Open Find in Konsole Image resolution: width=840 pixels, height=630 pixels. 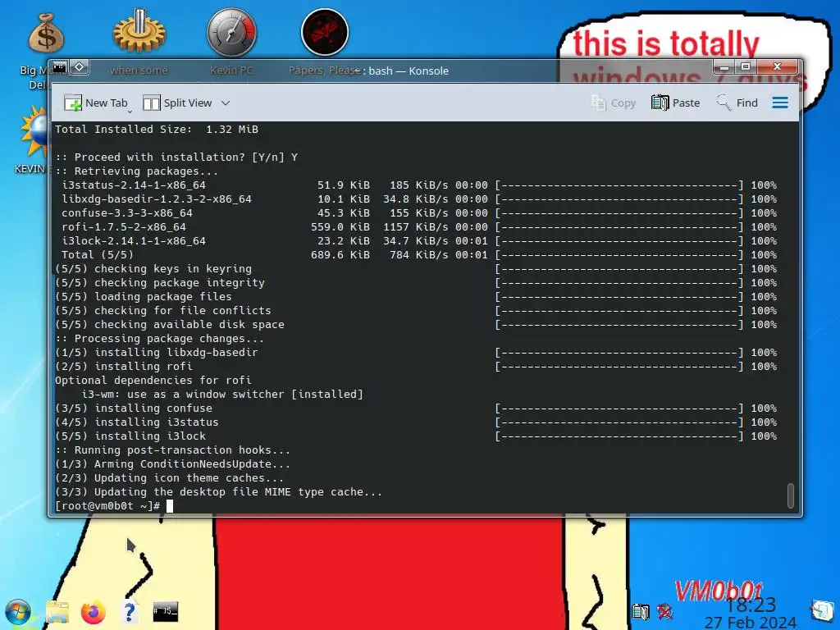coord(737,103)
